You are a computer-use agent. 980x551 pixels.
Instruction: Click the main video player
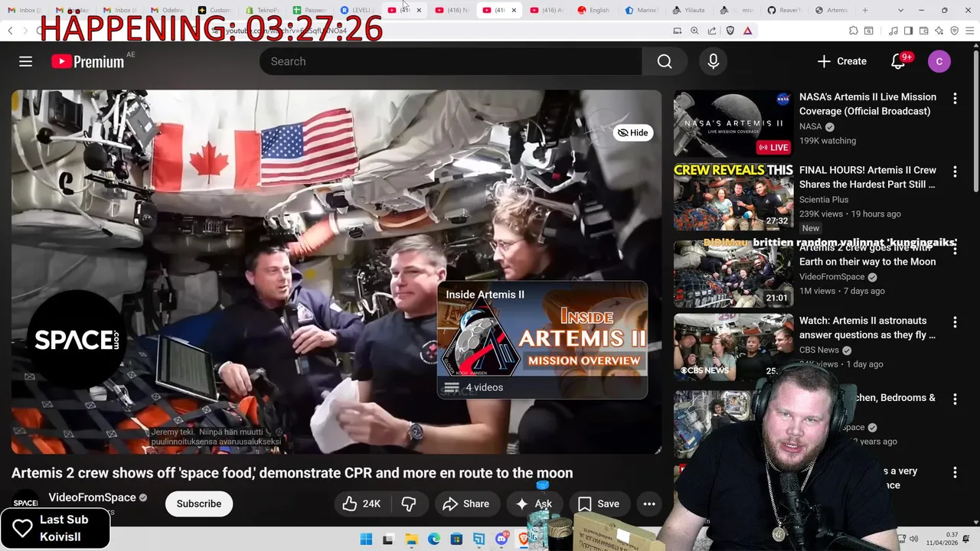[336, 272]
